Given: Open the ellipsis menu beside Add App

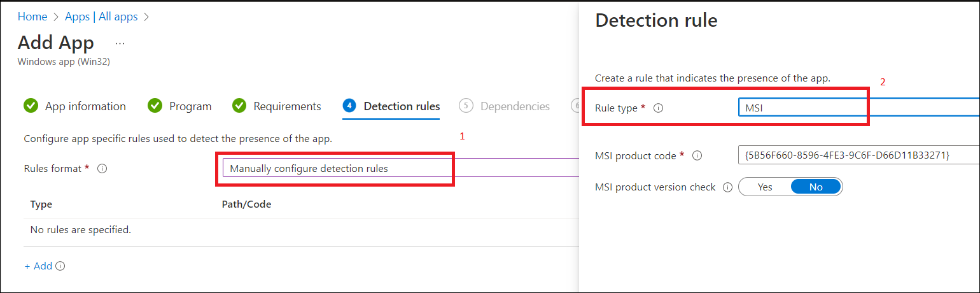Looking at the screenshot, I should coord(120,43).
